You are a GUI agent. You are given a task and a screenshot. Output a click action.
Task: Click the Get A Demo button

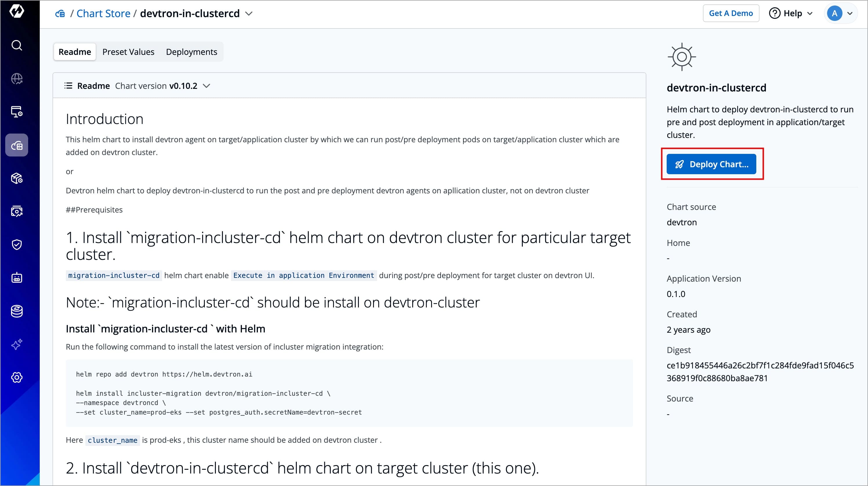[730, 13]
